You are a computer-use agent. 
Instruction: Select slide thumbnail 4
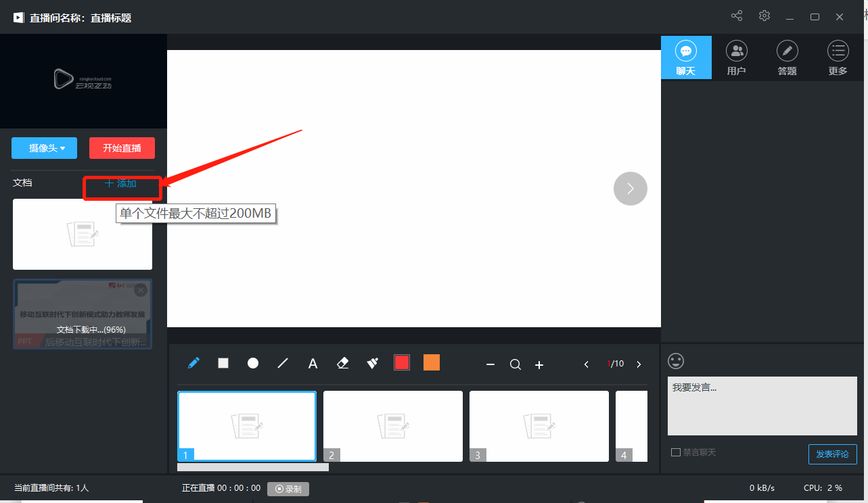tap(631, 427)
